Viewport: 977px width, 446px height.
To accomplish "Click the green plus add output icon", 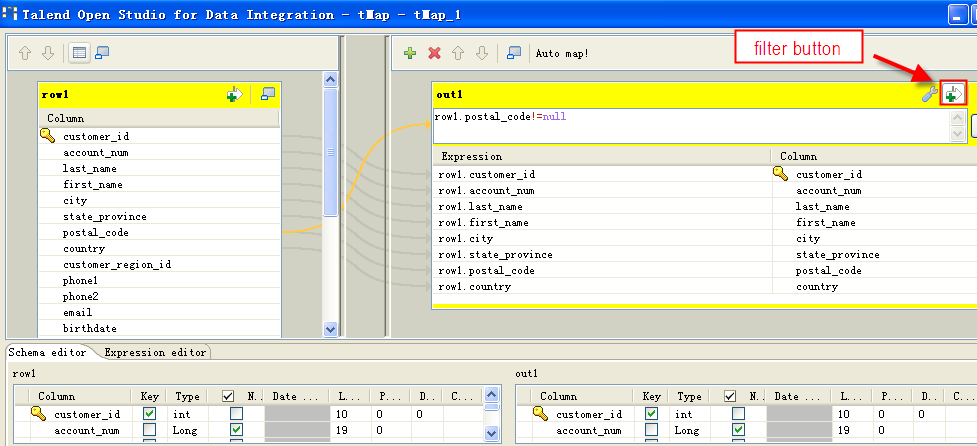I will (410, 53).
